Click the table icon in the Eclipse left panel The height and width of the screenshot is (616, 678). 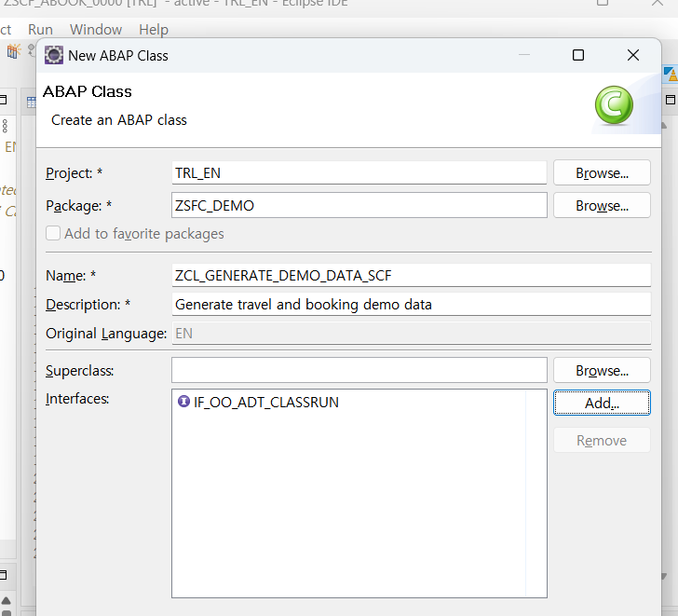click(31, 103)
